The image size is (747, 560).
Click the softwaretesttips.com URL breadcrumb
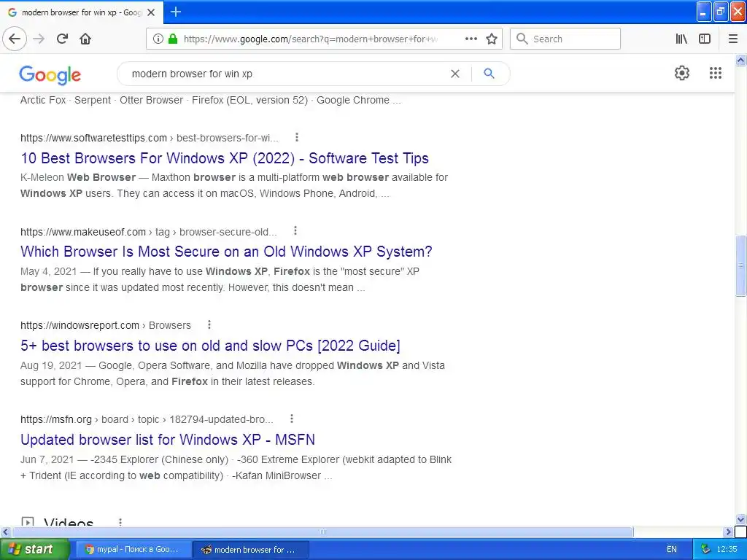(150, 138)
